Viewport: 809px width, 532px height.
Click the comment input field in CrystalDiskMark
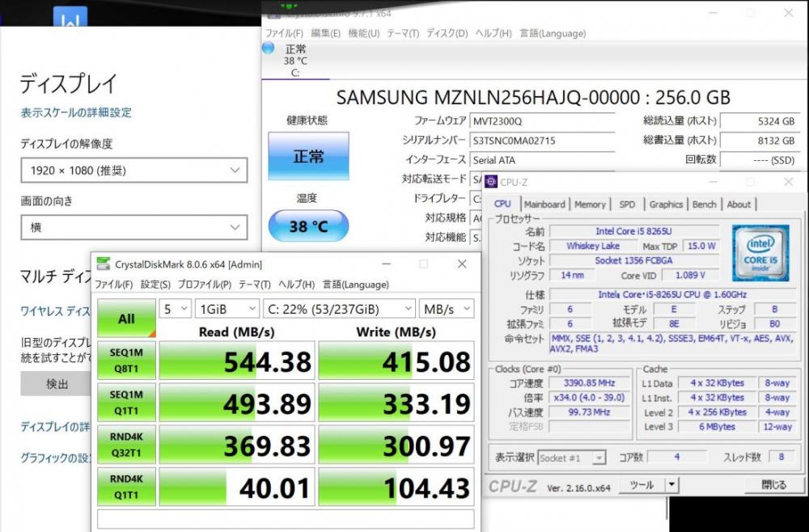tap(286, 519)
